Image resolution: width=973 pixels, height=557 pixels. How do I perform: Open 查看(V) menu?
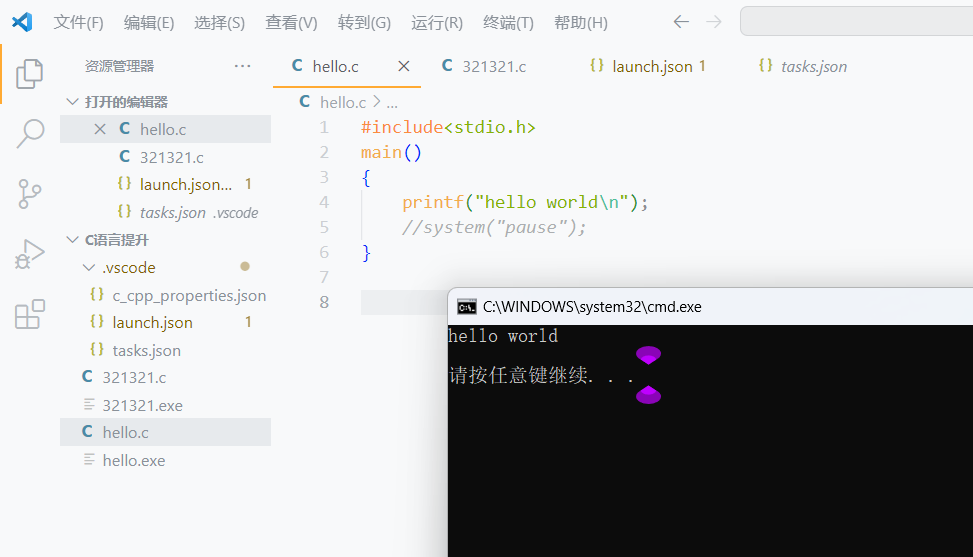291,23
